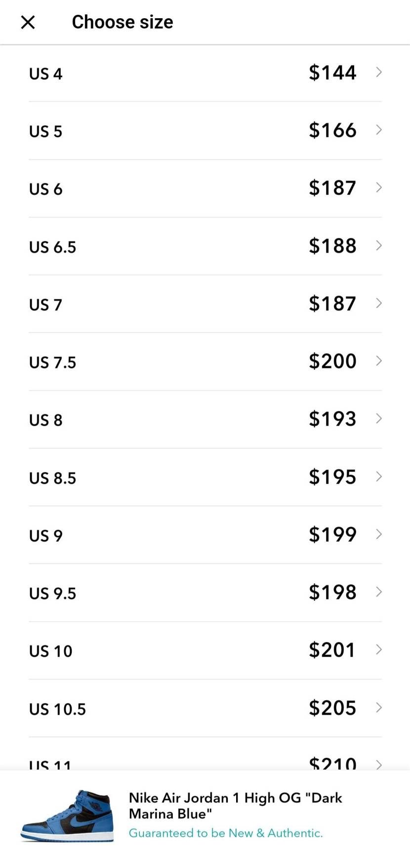This screenshot has width=410, height=868.
Task: Tap the $187 price for US 6
Action: pos(332,188)
